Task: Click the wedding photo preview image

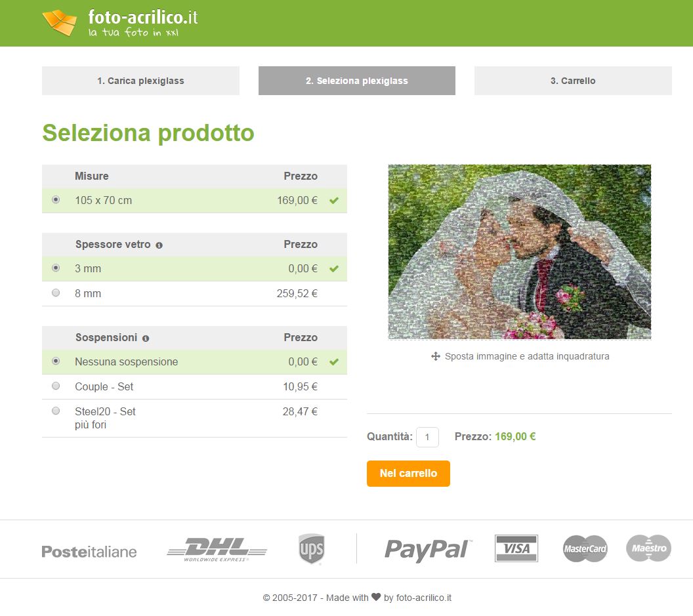Action: coord(519,252)
